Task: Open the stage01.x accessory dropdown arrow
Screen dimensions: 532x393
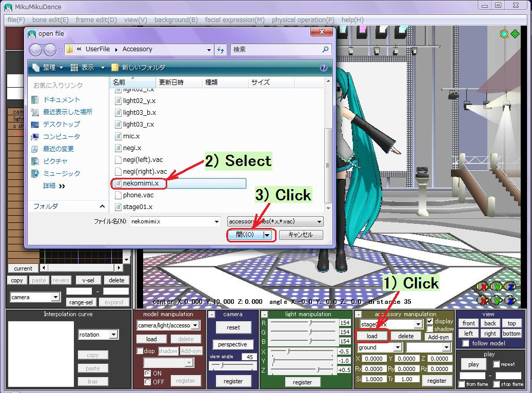Action: (x=418, y=324)
